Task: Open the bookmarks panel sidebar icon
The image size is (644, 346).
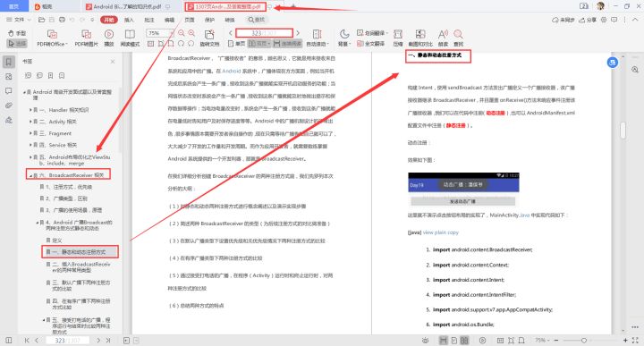Action: pyautogui.click(x=9, y=62)
